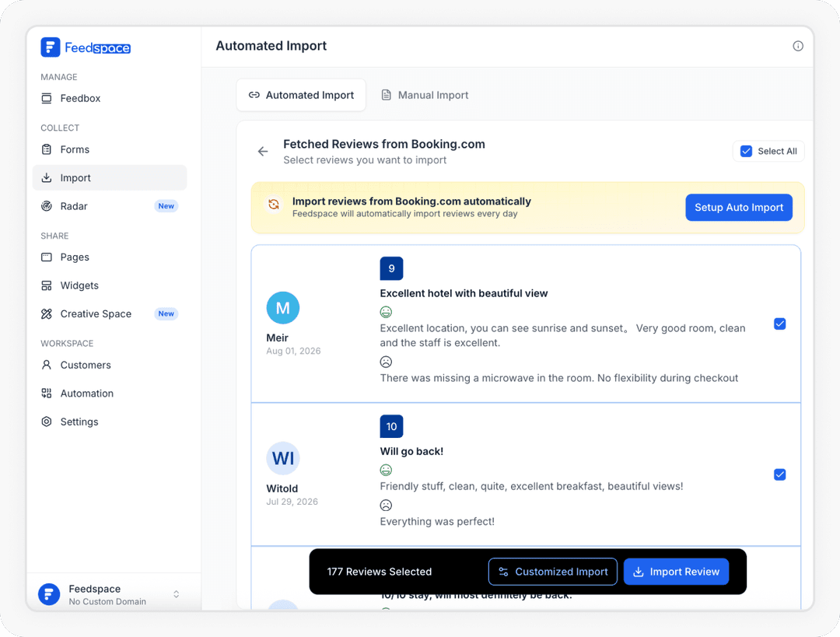The width and height of the screenshot is (840, 637).
Task: Open Settings in the sidebar
Action: coord(110,422)
